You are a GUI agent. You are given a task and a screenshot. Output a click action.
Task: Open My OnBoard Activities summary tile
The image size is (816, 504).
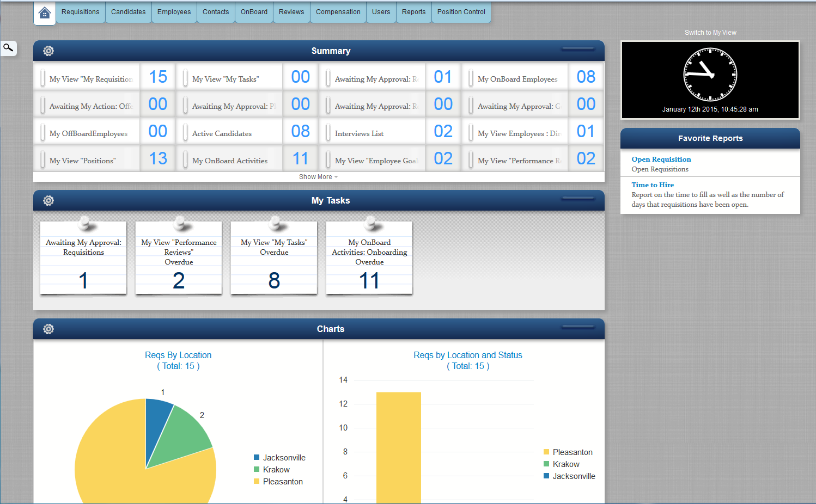pos(247,158)
